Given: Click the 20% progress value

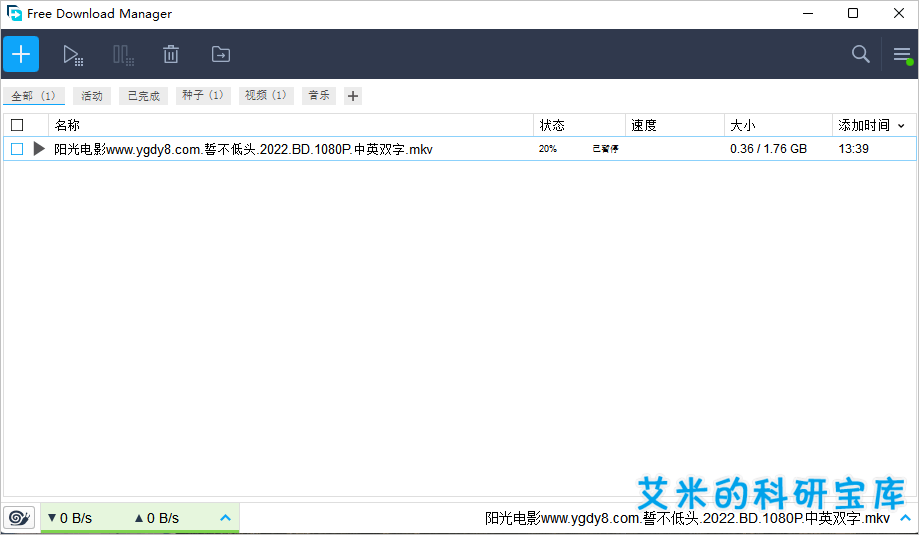Looking at the screenshot, I should [x=547, y=149].
